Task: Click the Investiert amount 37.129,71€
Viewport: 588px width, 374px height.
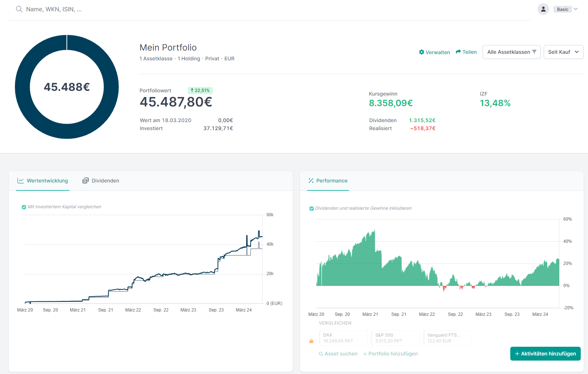Action: click(x=218, y=128)
